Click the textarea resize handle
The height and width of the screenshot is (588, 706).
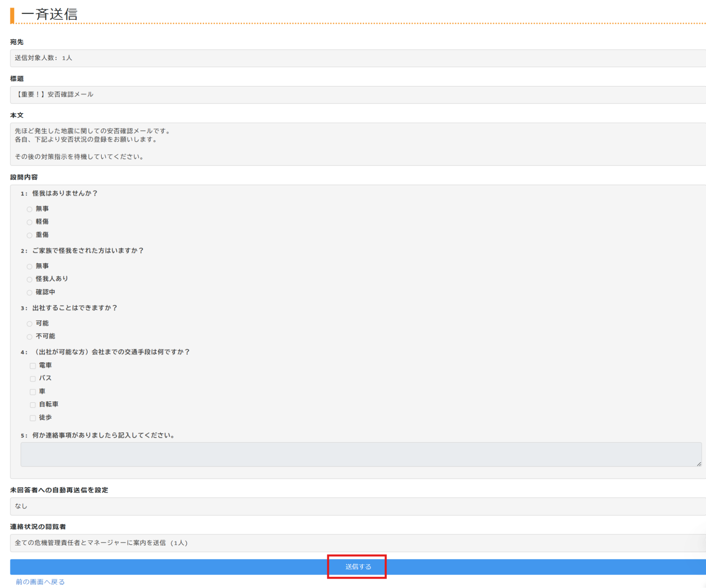(699, 464)
